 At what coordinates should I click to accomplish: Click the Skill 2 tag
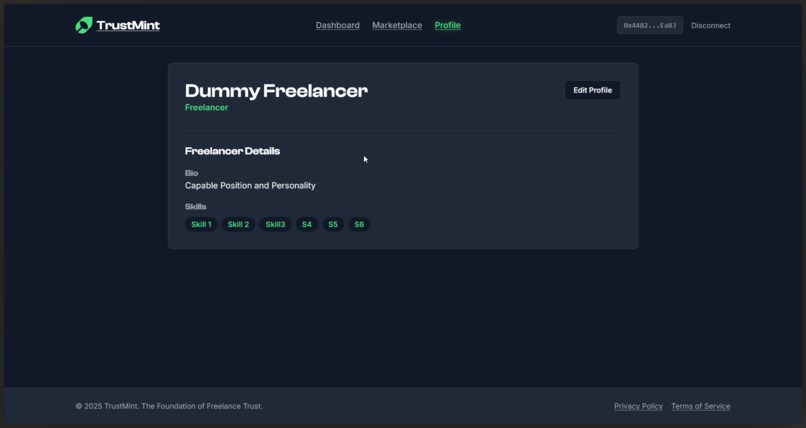(x=238, y=225)
